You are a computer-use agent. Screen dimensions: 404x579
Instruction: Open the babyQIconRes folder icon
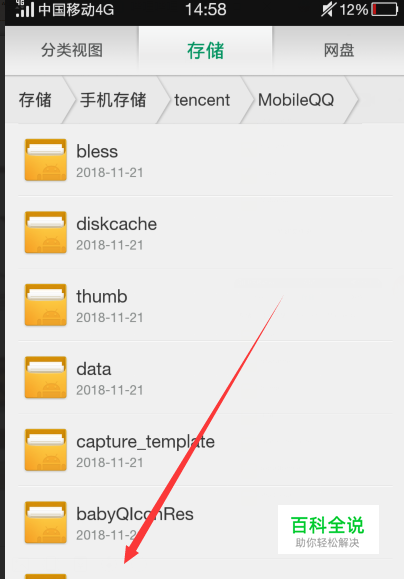[45, 522]
